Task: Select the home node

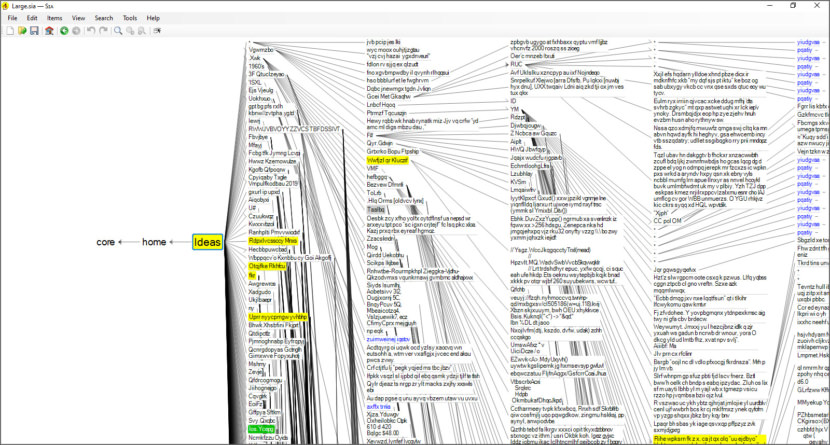Action: (154, 242)
